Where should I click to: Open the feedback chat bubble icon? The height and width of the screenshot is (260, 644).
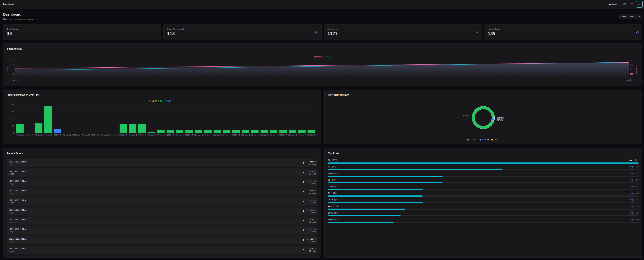click(x=624, y=4)
